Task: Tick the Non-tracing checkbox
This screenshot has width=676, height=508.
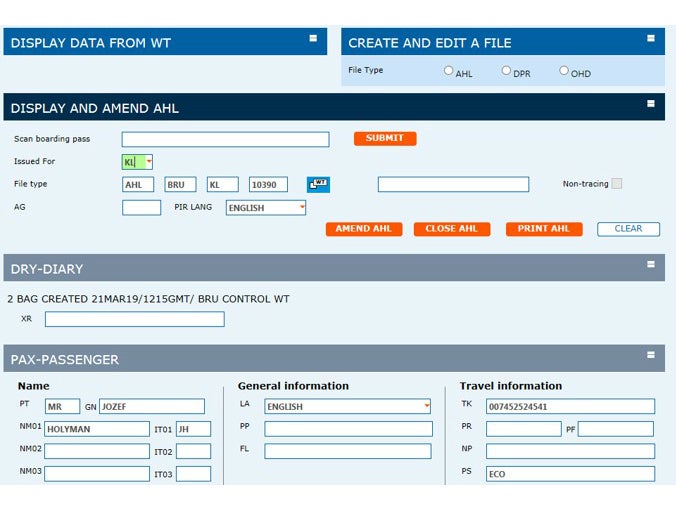Action: (x=617, y=183)
